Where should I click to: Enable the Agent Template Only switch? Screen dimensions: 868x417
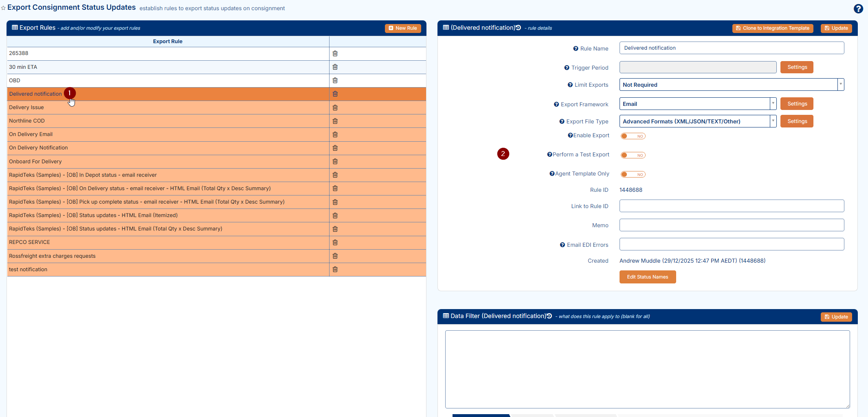click(x=633, y=174)
